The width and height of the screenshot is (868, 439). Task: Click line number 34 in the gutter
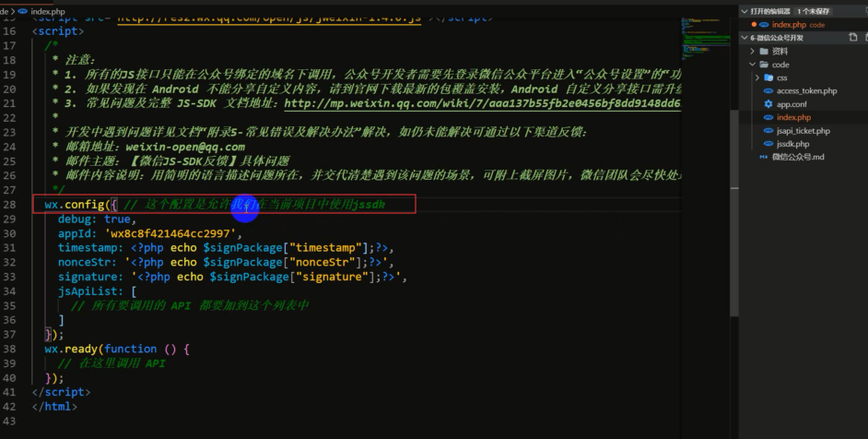tap(9, 291)
